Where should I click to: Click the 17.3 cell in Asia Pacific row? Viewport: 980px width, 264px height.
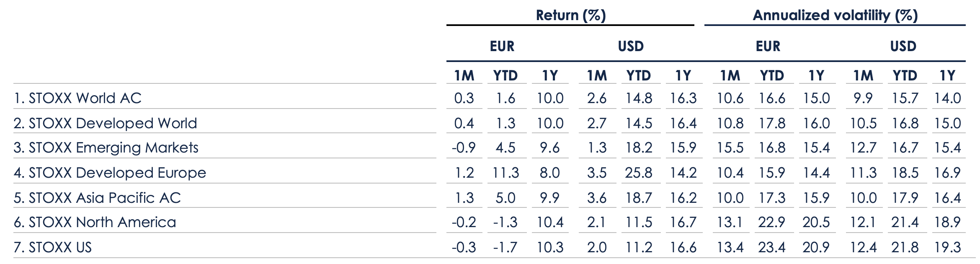pos(772,198)
